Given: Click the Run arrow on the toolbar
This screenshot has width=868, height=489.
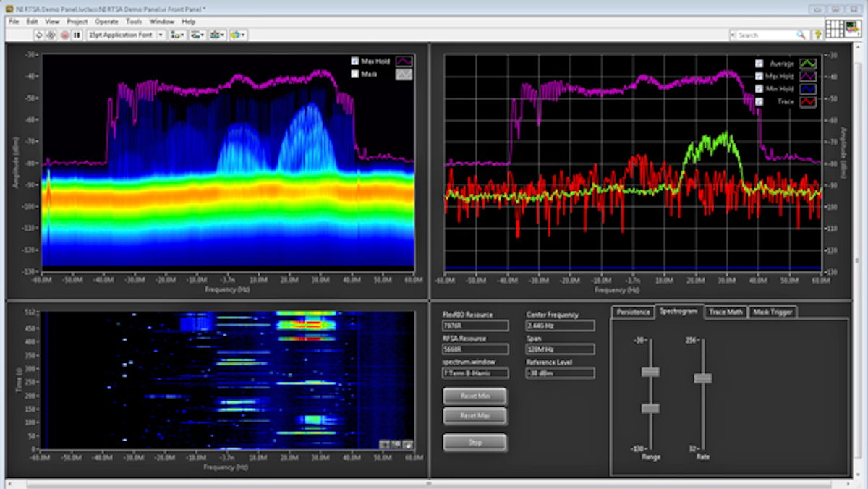Looking at the screenshot, I should pos(39,34).
